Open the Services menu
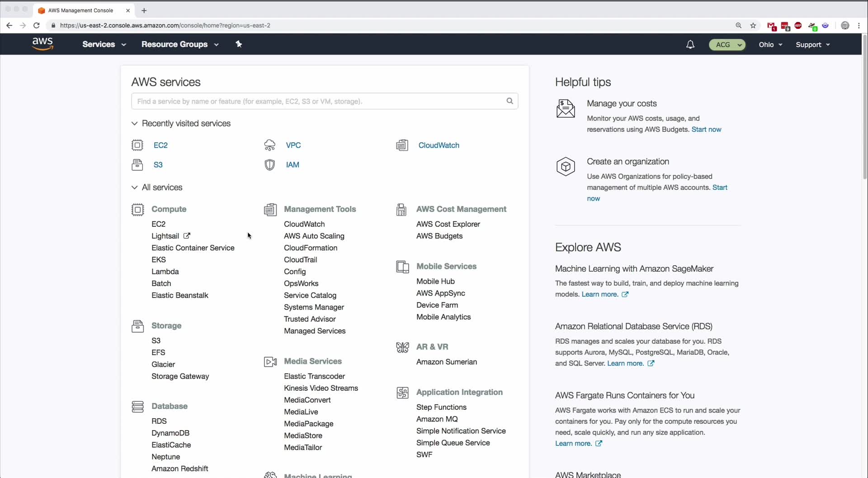This screenshot has width=868, height=478. coord(104,44)
